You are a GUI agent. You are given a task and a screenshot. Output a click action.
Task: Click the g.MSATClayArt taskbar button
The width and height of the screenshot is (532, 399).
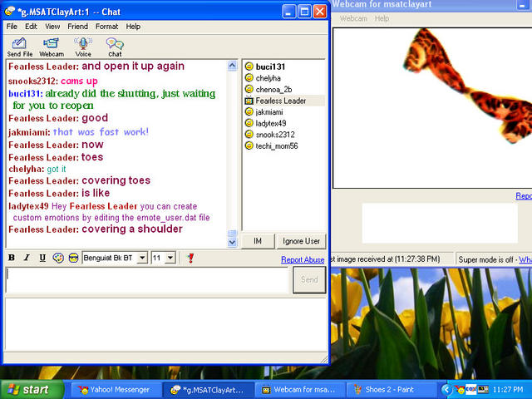207,390
